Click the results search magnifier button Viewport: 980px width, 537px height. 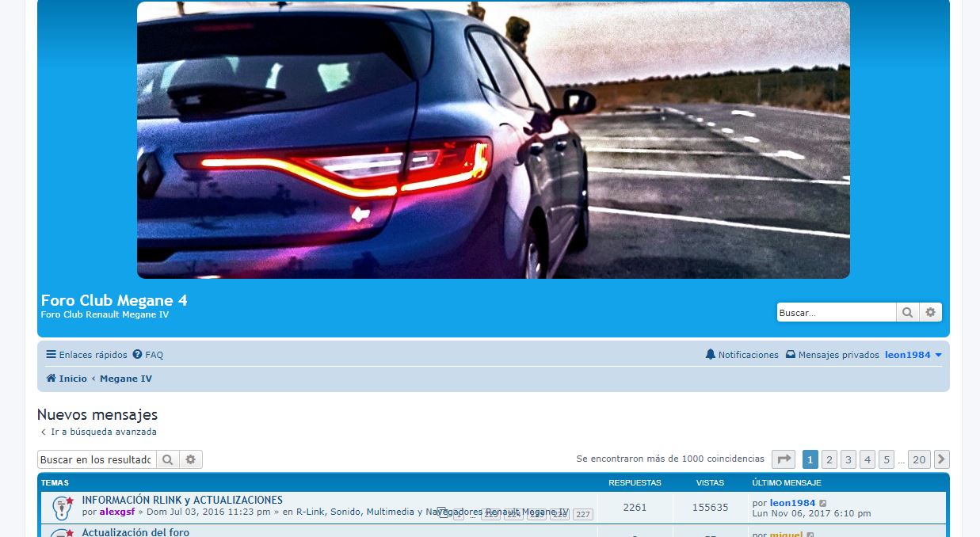coord(167,459)
